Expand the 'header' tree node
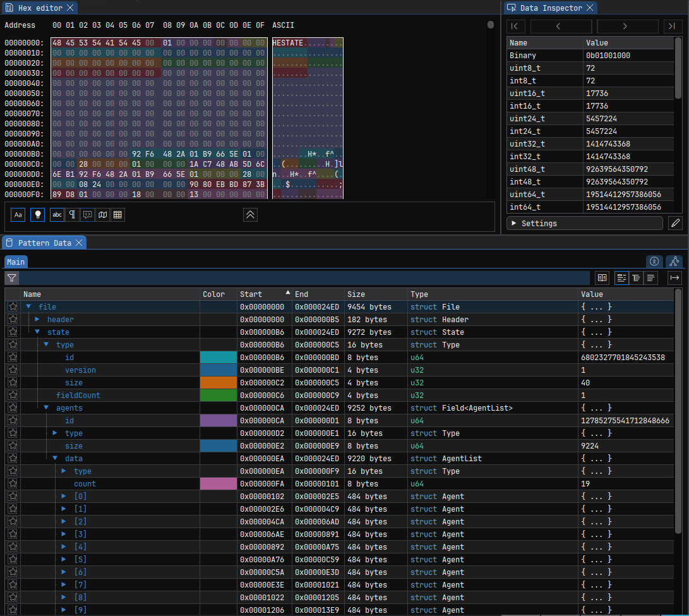This screenshot has width=689, height=616. (37, 320)
